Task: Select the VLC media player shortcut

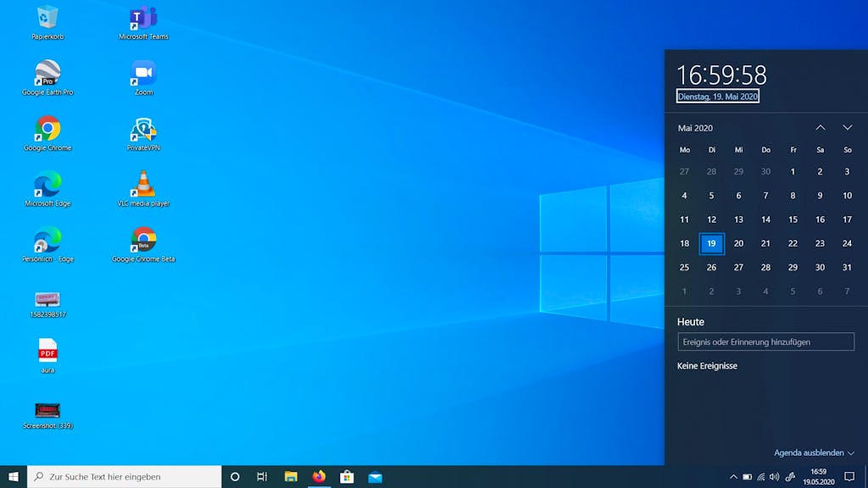Action: (x=143, y=189)
